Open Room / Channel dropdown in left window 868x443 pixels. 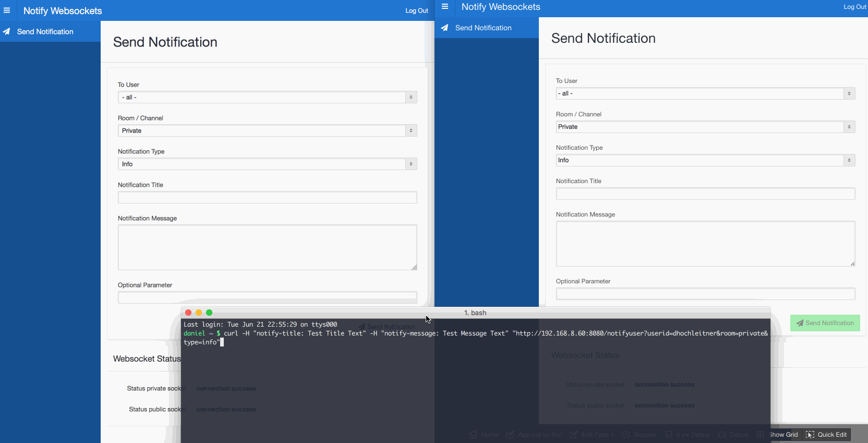(x=268, y=130)
